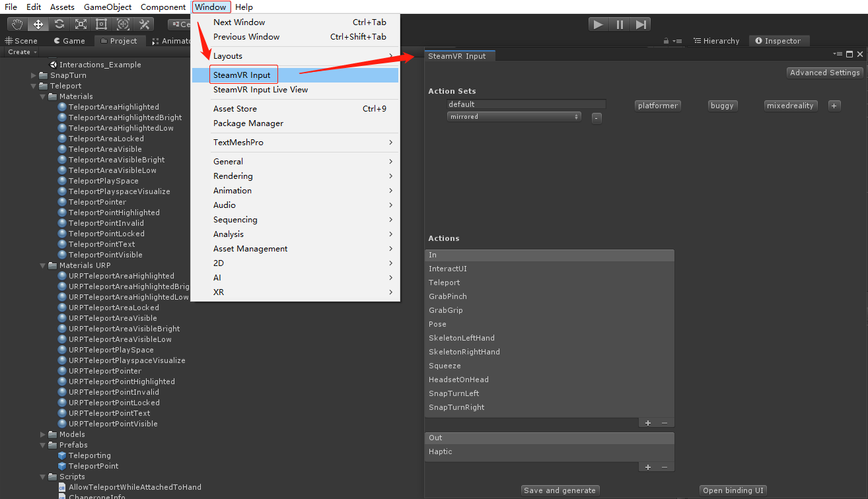This screenshot has height=499, width=868.
Task: Select the Haptic out action
Action: [x=550, y=451]
